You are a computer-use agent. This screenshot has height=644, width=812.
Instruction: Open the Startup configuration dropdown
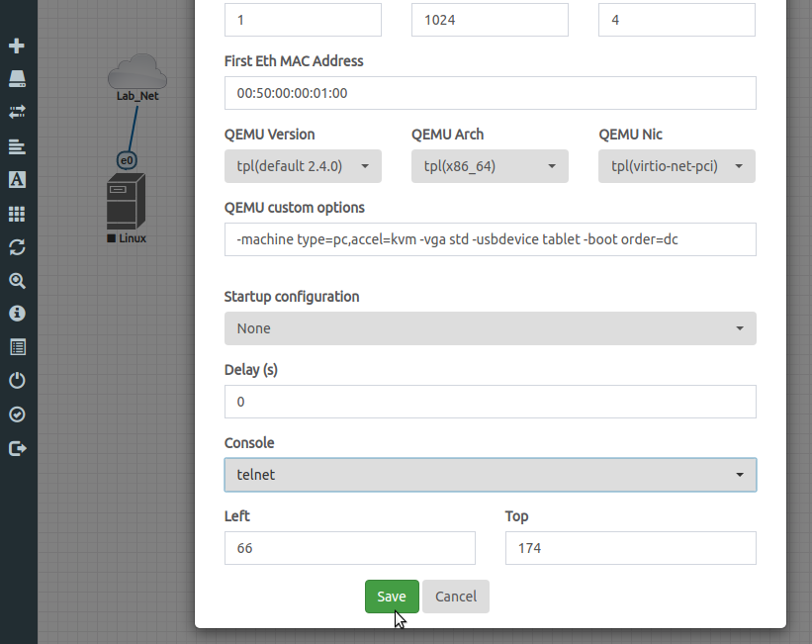point(490,328)
